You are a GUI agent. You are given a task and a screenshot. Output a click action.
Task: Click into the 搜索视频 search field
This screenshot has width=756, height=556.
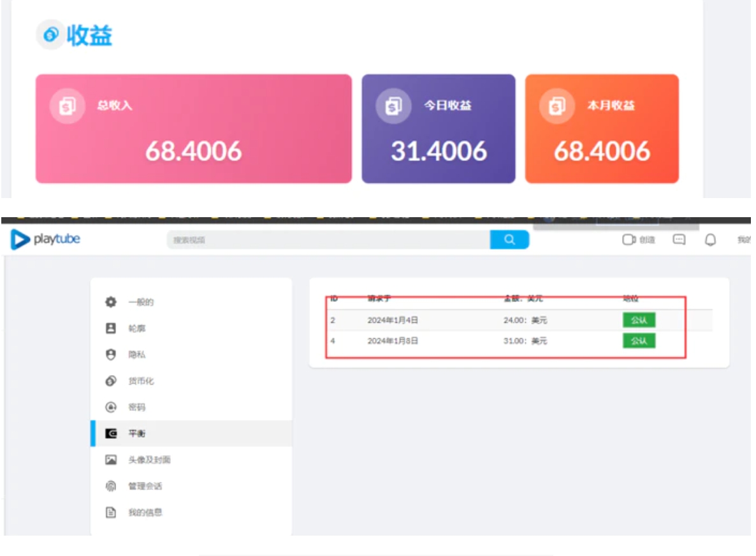[x=328, y=240]
